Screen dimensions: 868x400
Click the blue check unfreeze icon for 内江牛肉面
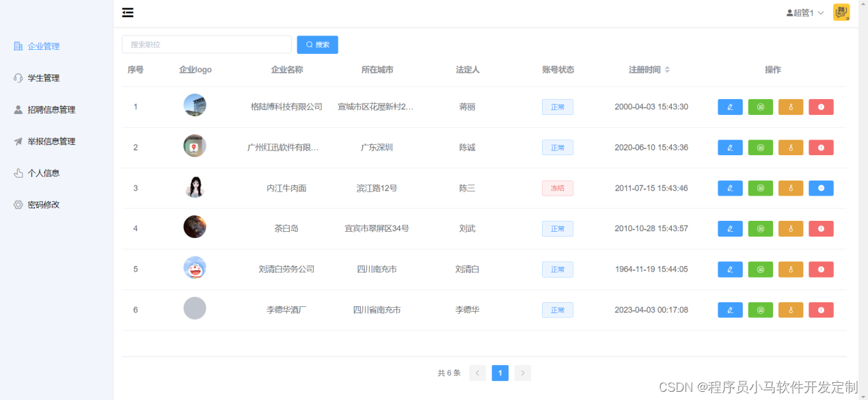[x=820, y=187]
